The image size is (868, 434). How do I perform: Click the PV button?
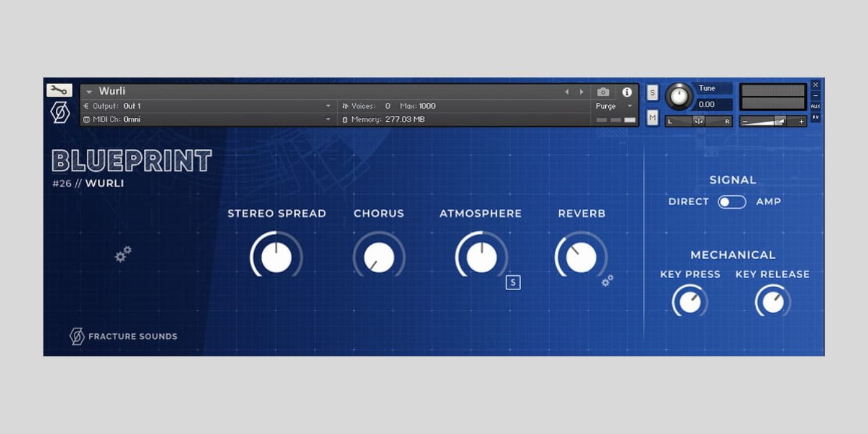click(815, 117)
